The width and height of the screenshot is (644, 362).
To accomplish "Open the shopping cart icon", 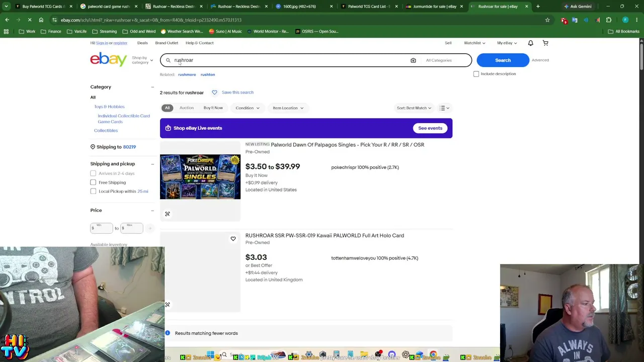I will 545,43.
